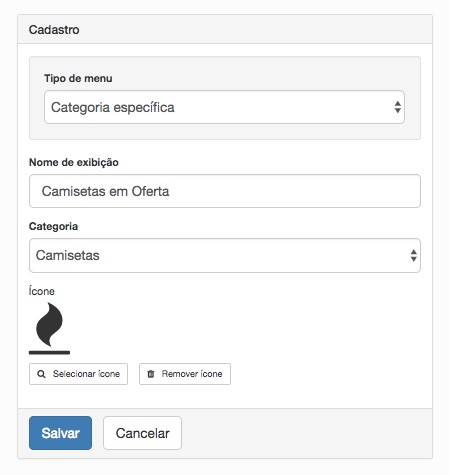Choose a new icon via Selecionar ícone
This screenshot has width=449, height=475.
[x=78, y=374]
